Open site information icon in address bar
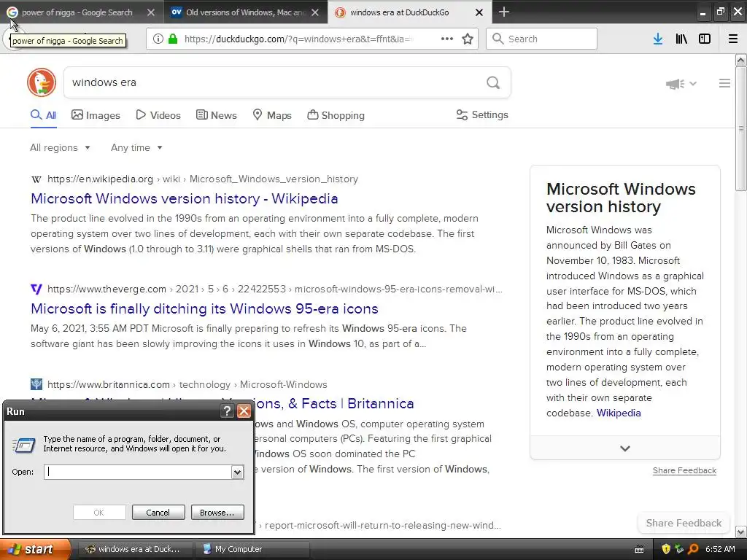This screenshot has height=560, width=747. tap(158, 39)
